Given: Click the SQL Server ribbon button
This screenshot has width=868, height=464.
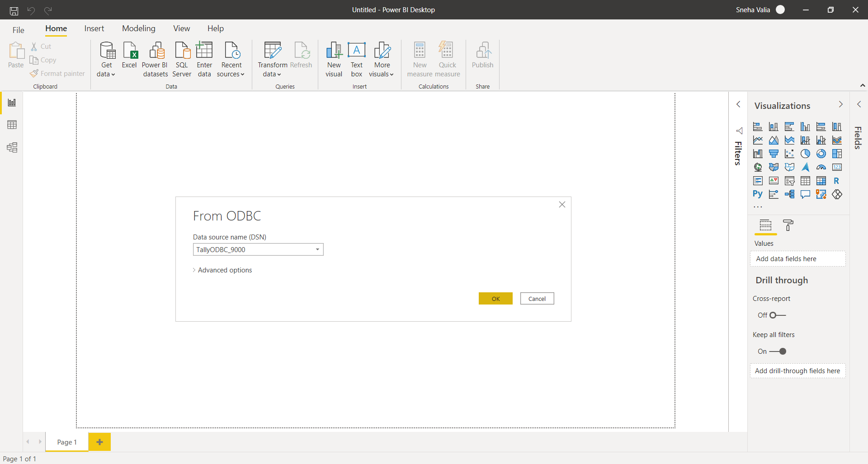Looking at the screenshot, I should point(182,59).
